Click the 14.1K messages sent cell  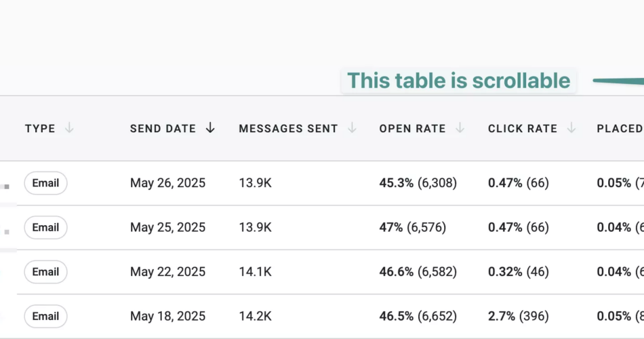[x=255, y=272]
